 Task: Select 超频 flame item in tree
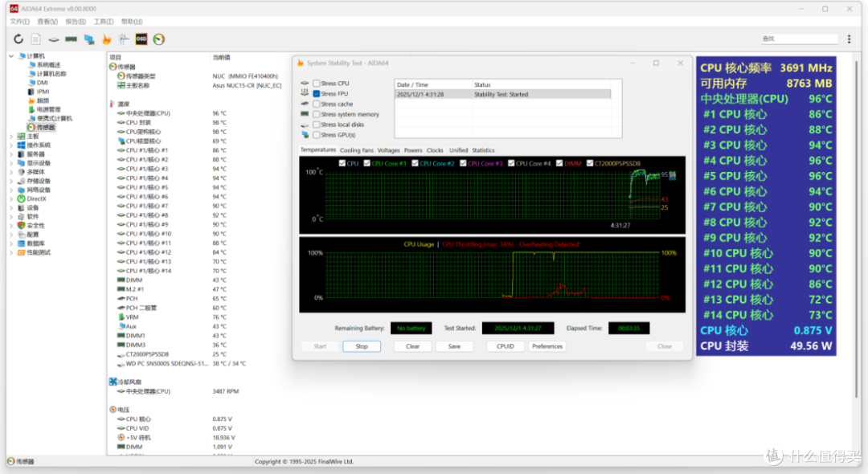[43, 100]
